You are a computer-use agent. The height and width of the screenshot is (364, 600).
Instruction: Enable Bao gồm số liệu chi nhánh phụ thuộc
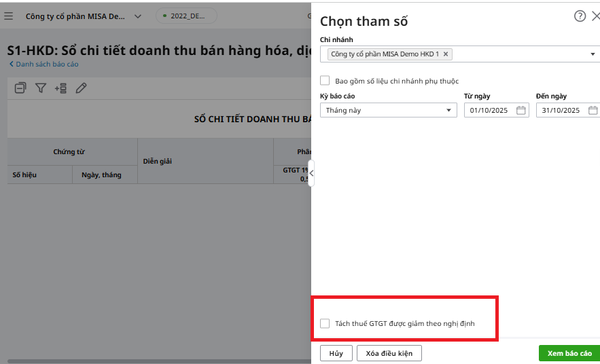[325, 81]
